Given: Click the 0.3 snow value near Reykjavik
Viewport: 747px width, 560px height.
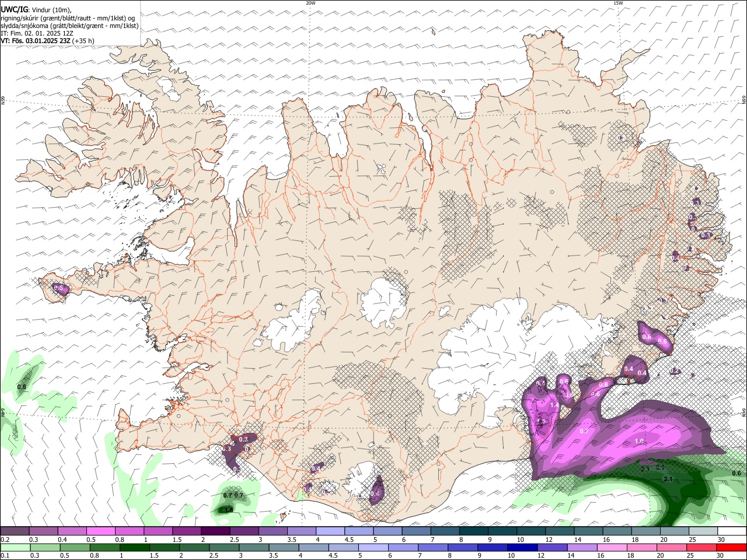Looking at the screenshot, I should coord(243,439).
